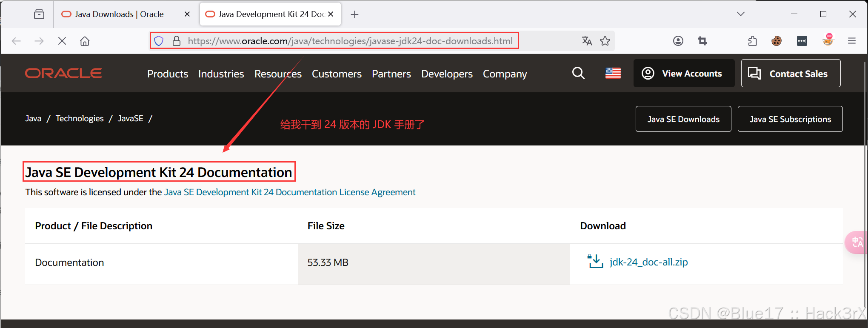Viewport: 868px width, 328px height.
Task: Open the extensions puzzle icon
Action: (x=753, y=41)
